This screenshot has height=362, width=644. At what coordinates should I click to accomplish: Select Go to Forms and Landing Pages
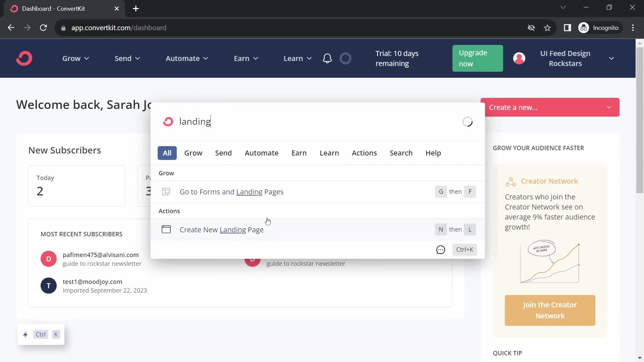click(232, 192)
